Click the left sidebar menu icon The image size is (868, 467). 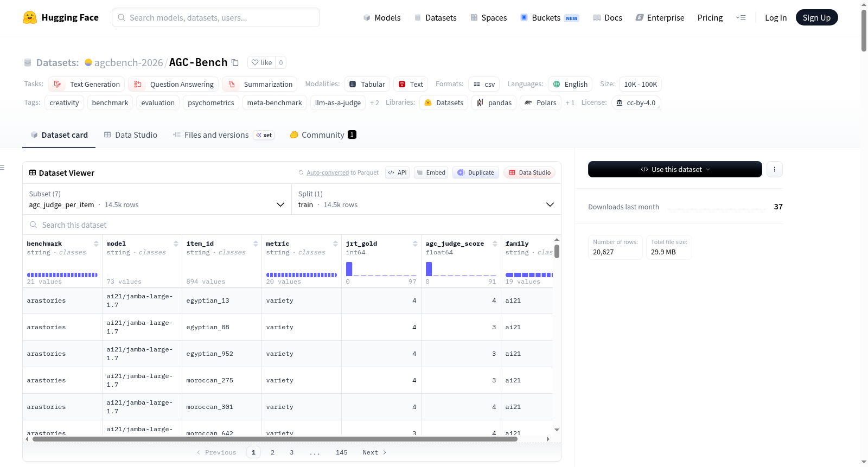(x=2, y=168)
